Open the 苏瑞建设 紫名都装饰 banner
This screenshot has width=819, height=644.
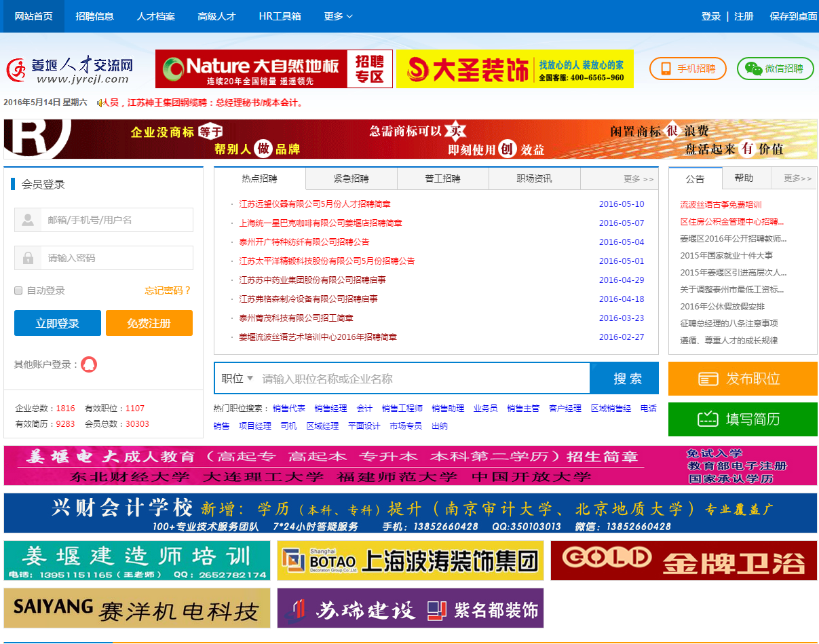pyautogui.click(x=411, y=608)
